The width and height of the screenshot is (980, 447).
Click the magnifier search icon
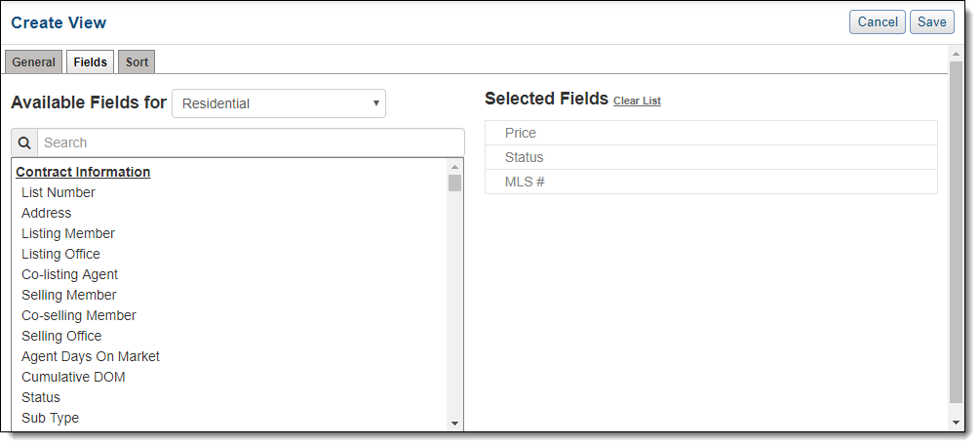pyautogui.click(x=24, y=143)
